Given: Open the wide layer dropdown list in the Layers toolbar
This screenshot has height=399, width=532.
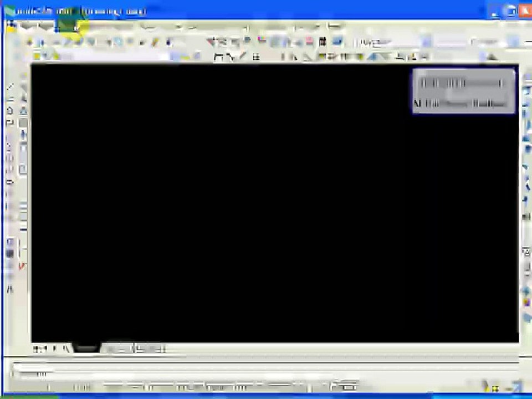Looking at the screenshot, I should [x=115, y=57].
